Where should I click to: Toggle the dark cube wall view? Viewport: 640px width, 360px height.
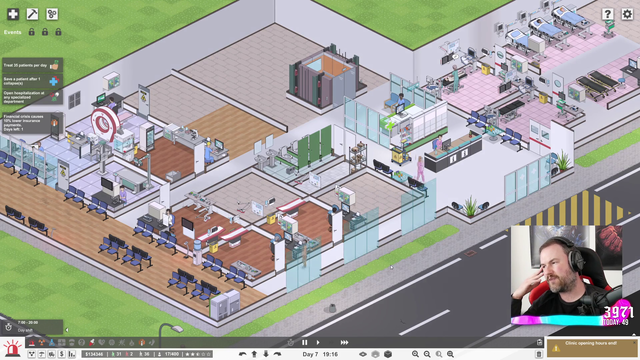click(x=388, y=354)
